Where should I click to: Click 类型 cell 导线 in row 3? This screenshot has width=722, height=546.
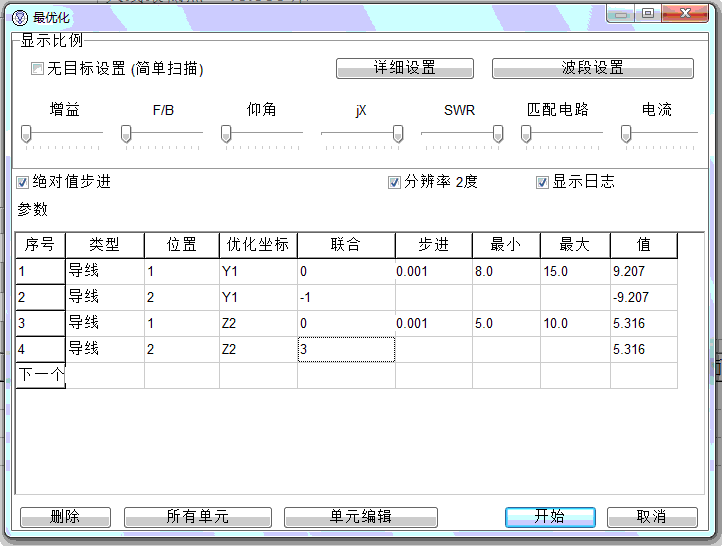coord(105,323)
